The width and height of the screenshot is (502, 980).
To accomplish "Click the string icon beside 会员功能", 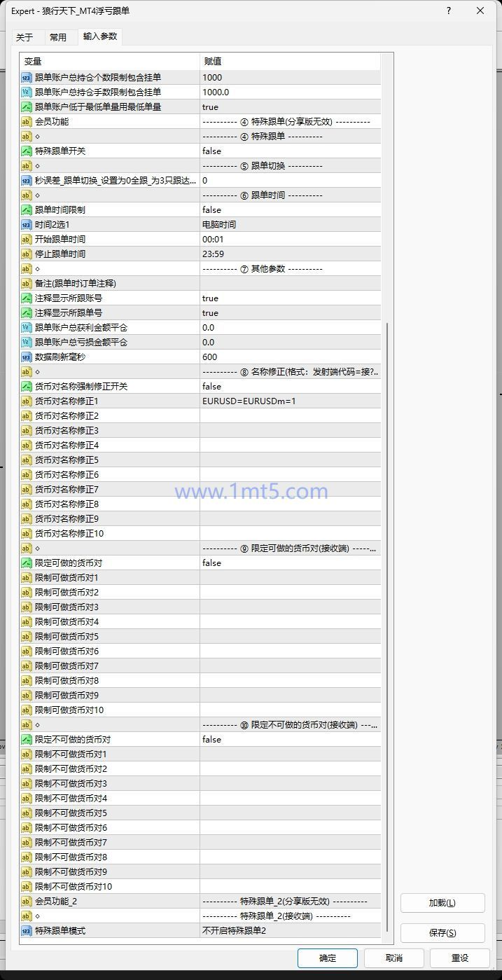I will point(27,122).
